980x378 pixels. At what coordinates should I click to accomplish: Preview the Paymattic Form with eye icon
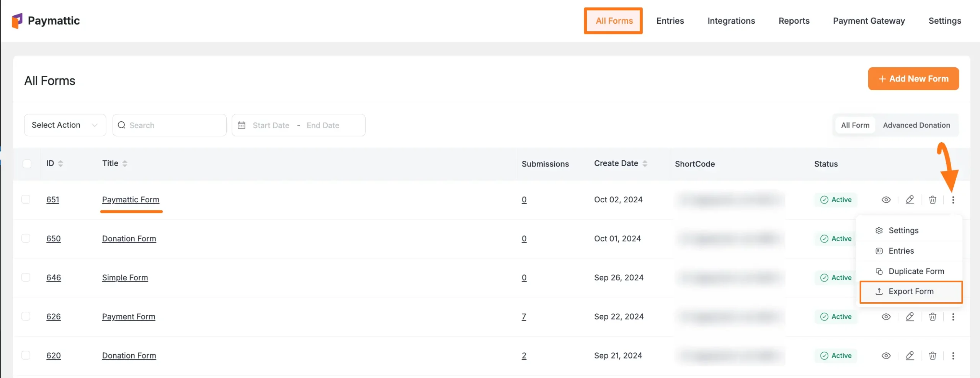(x=886, y=200)
